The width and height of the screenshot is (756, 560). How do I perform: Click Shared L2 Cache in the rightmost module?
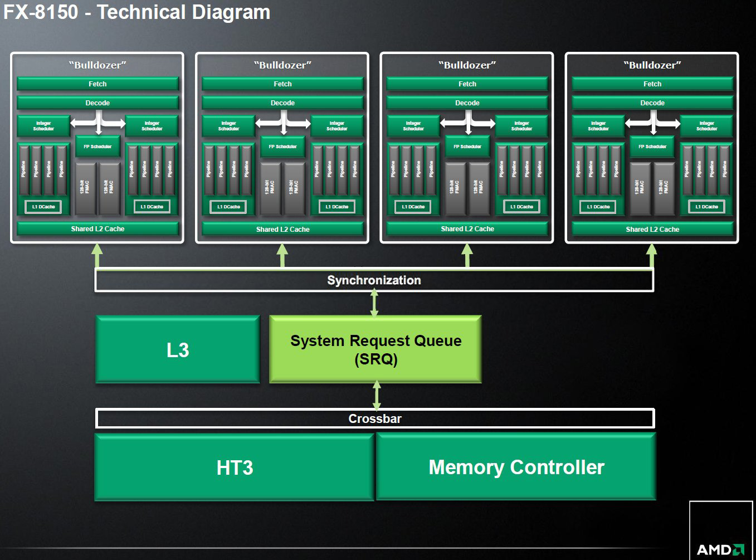(652, 229)
